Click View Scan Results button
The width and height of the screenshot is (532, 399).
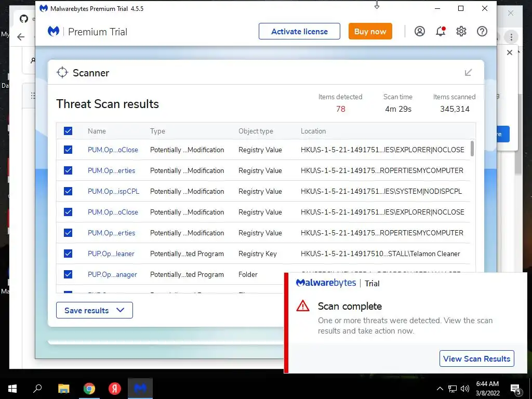[x=477, y=358]
